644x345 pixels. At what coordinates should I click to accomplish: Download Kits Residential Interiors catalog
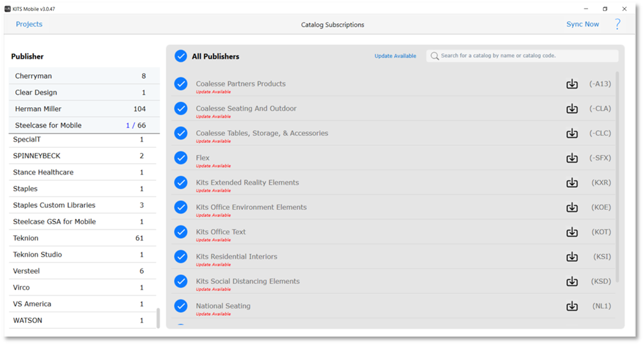pos(572,257)
